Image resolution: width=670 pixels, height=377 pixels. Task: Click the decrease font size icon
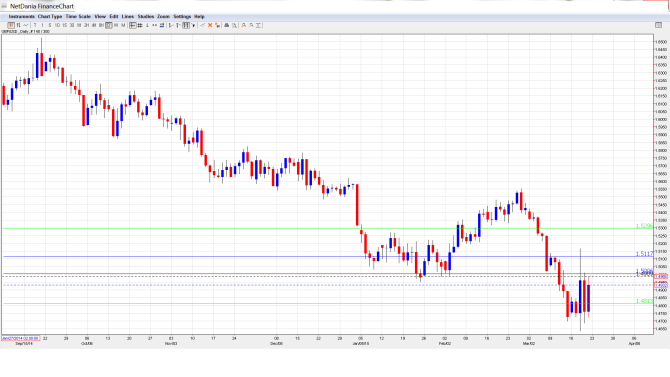point(251,25)
